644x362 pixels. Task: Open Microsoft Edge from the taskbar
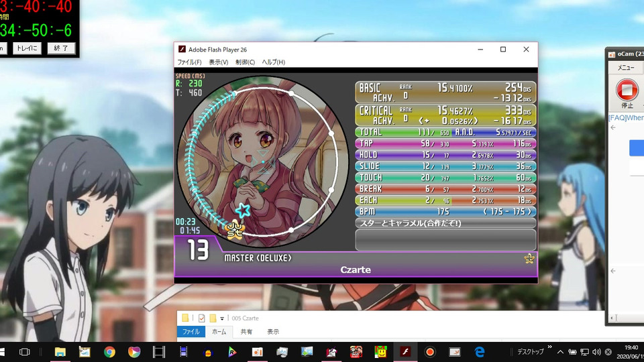click(479, 352)
